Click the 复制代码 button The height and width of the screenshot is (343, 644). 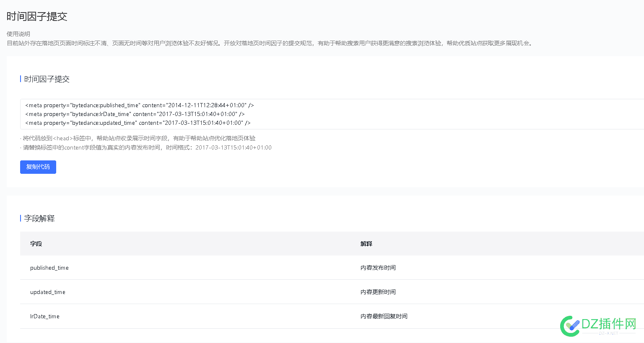click(38, 167)
